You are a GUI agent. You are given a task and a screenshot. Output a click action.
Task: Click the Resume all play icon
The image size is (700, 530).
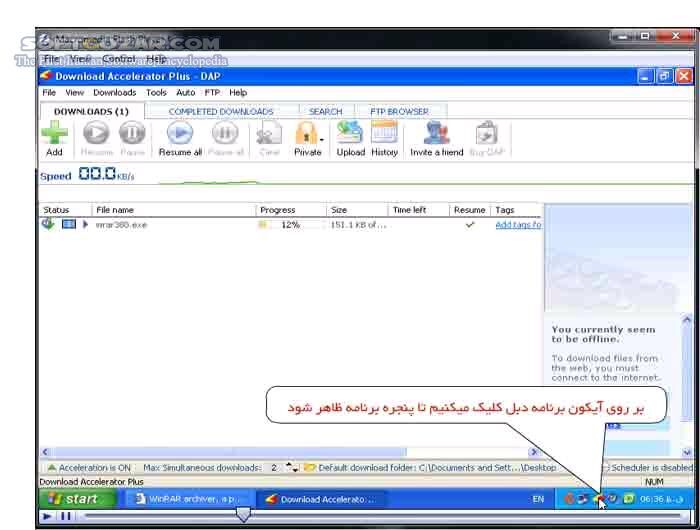point(179,133)
